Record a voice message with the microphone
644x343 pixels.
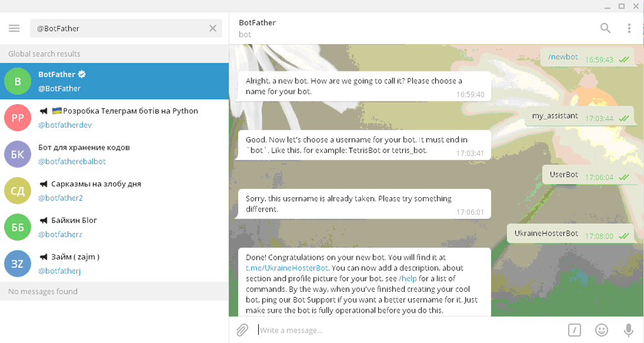(x=628, y=330)
